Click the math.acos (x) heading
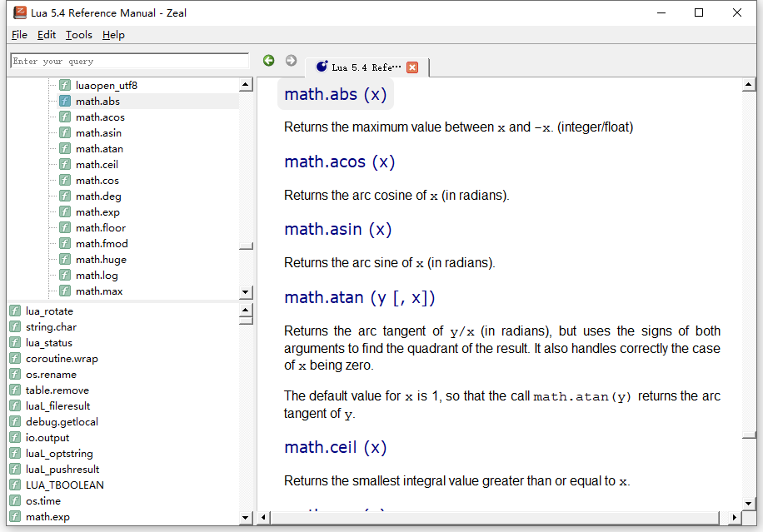This screenshot has height=532, width=763. click(x=340, y=162)
